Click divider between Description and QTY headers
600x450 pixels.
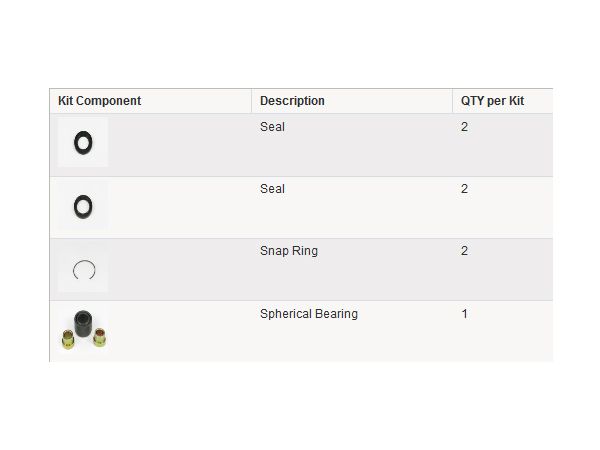452,101
